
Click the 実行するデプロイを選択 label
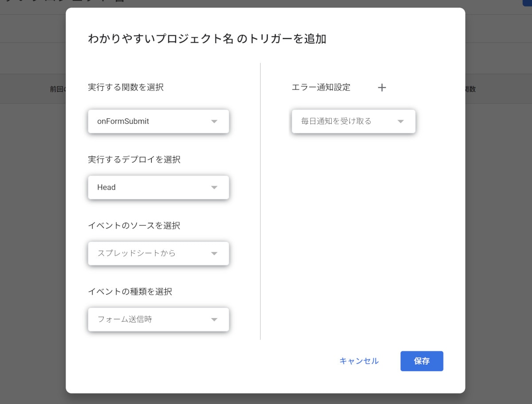coord(134,159)
